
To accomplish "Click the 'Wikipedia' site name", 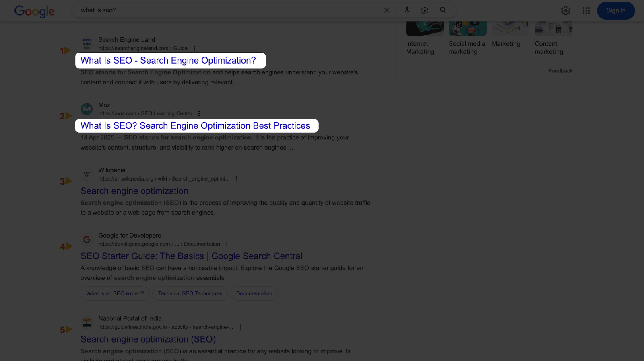I will coord(112,170).
